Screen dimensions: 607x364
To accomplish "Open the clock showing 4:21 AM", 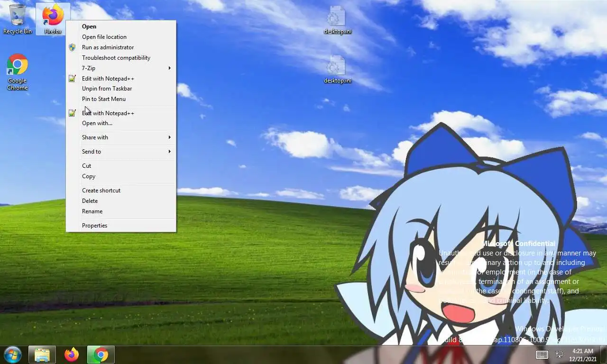I will click(x=583, y=355).
